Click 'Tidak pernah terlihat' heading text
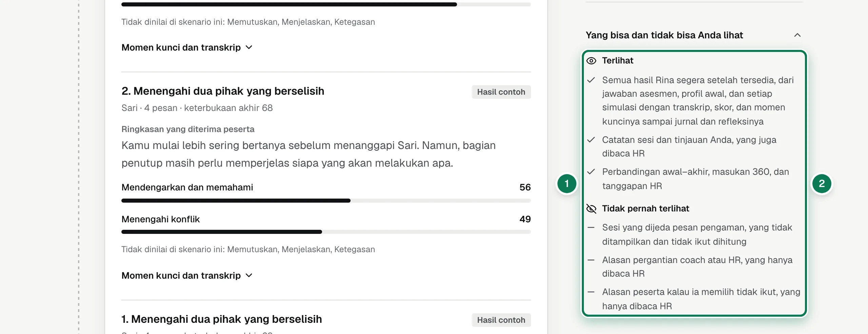The width and height of the screenshot is (868, 334). [x=646, y=209]
